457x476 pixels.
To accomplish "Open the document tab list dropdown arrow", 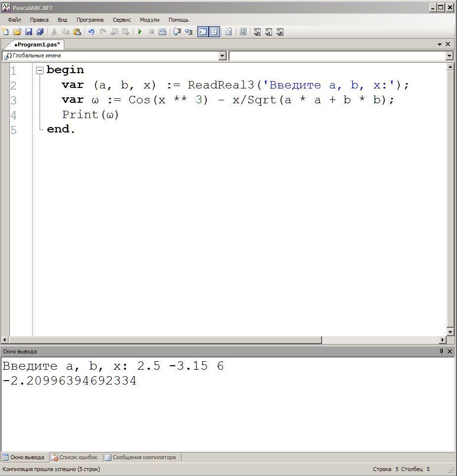I will (x=439, y=44).
